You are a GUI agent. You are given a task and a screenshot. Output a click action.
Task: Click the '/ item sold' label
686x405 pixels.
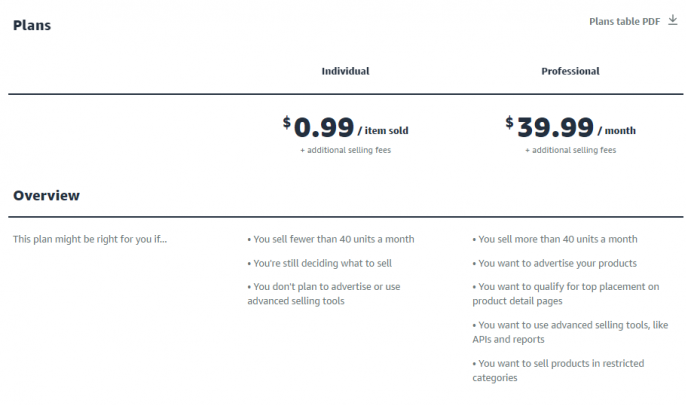coord(383,130)
